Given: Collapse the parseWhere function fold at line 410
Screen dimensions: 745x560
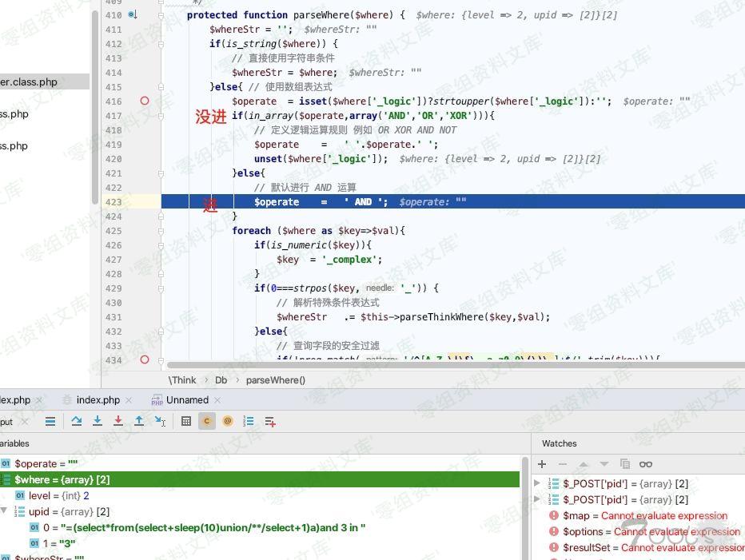Looking at the screenshot, I should 161,15.
